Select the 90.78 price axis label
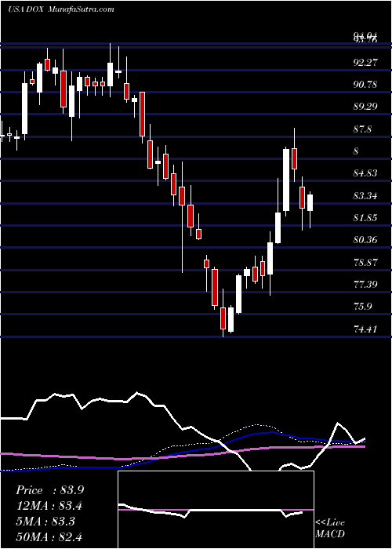 pos(365,85)
